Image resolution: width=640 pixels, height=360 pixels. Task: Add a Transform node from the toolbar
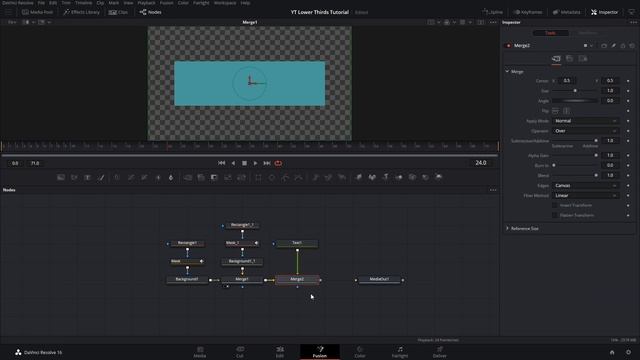241,177
